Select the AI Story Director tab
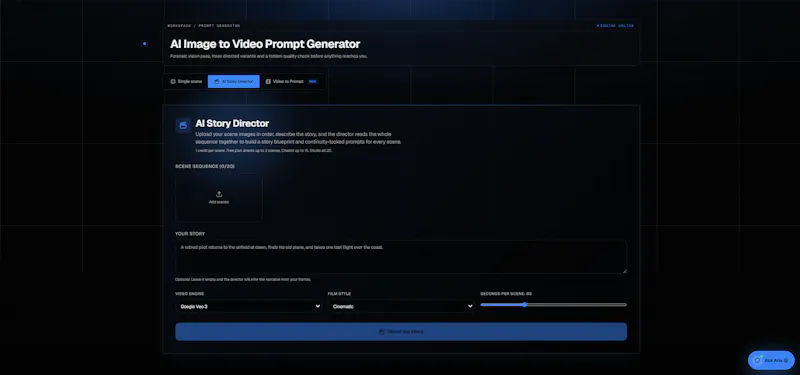The width and height of the screenshot is (800, 375). (234, 82)
